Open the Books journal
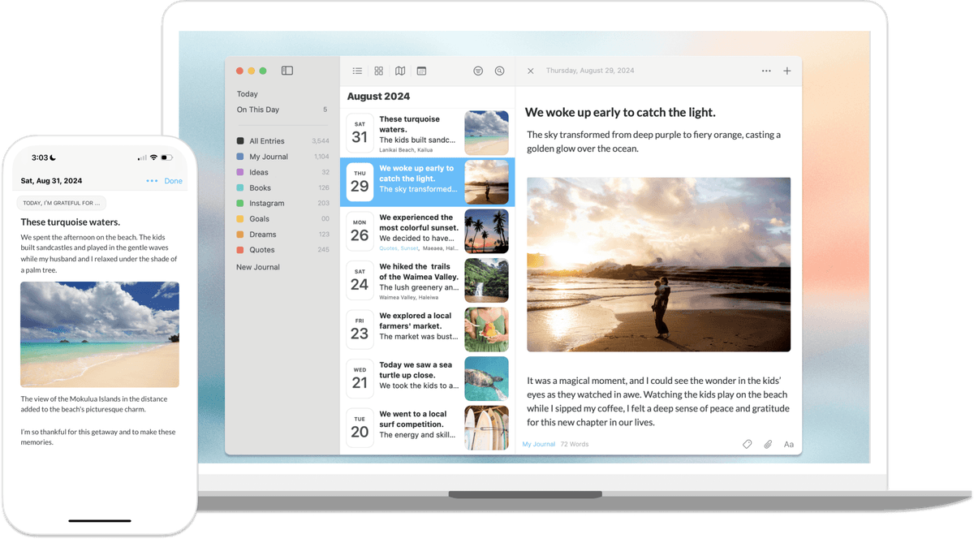The height and width of the screenshot is (560, 974). 282,187
